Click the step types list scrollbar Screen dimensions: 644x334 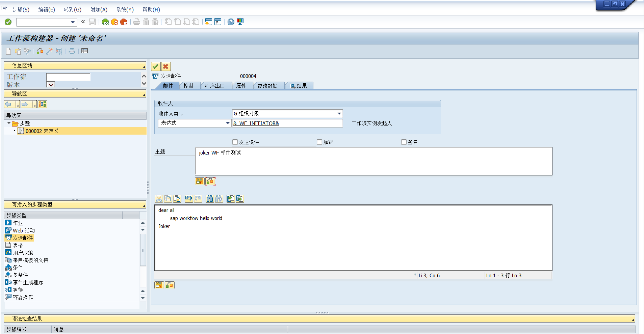[143, 250]
